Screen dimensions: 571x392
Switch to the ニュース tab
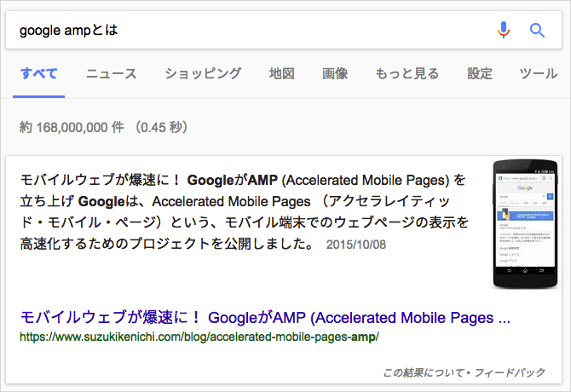(x=111, y=73)
